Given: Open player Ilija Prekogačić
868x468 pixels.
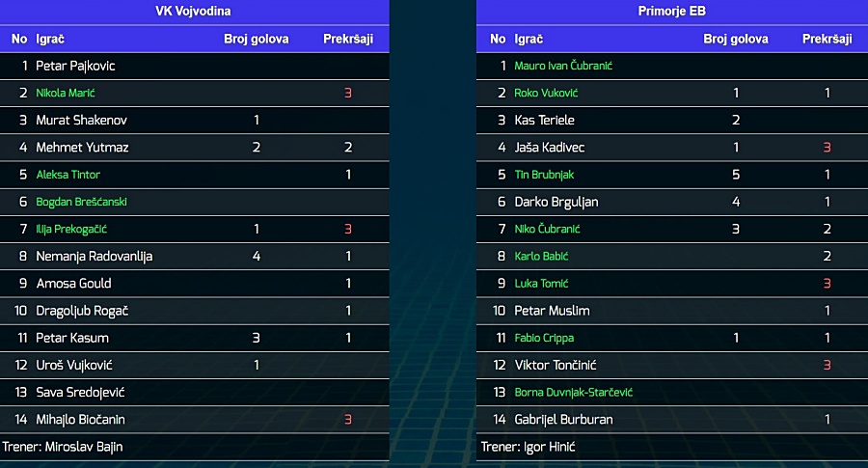Looking at the screenshot, I should tap(71, 230).
